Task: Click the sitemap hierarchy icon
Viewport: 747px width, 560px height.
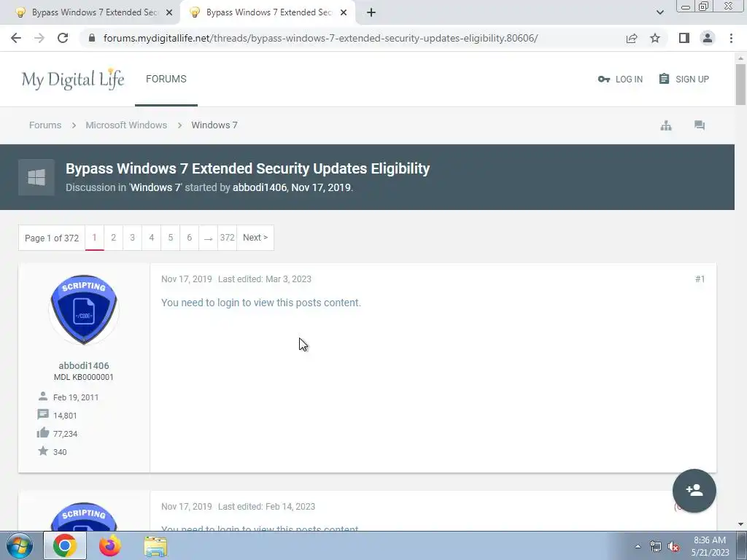Action: pyautogui.click(x=666, y=125)
